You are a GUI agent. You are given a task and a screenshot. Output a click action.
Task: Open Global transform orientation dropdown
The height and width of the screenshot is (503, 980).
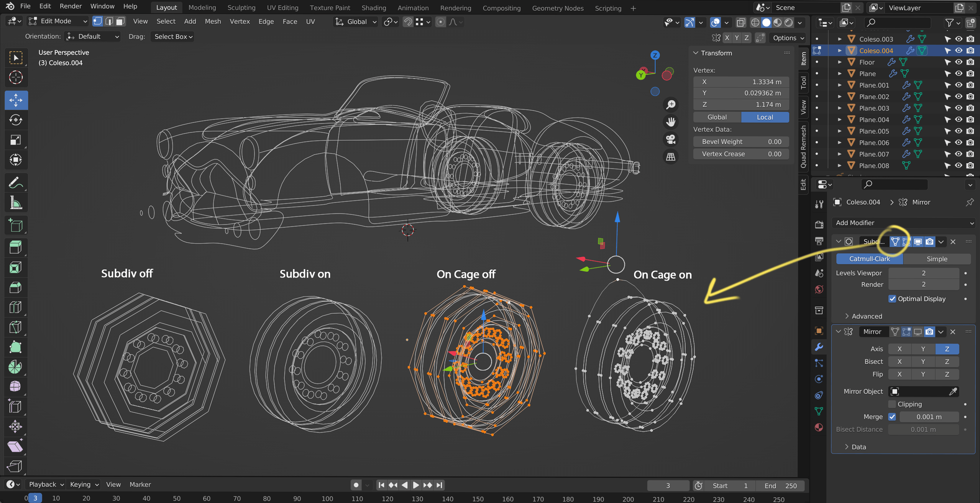356,22
